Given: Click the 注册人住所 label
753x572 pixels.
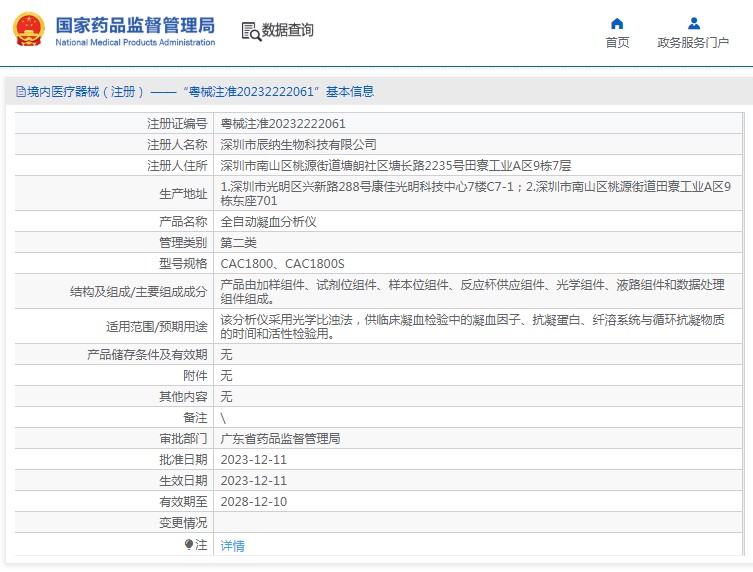Looking at the screenshot, I should [x=177, y=166].
